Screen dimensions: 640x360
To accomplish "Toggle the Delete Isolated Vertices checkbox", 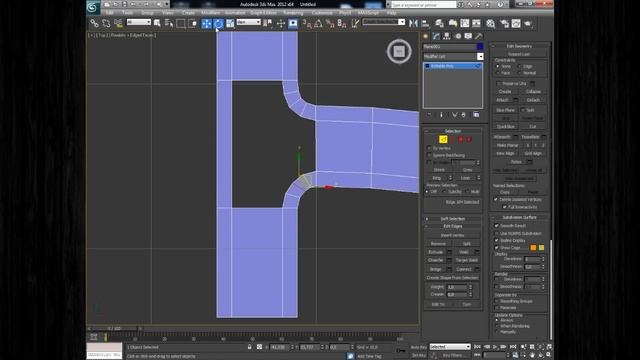I will pos(496,200).
